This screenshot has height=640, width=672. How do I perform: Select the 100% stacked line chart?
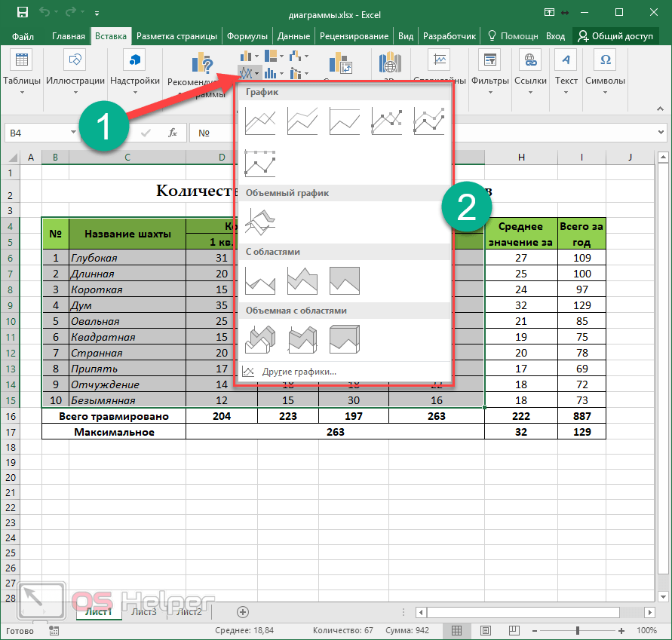pyautogui.click(x=345, y=121)
